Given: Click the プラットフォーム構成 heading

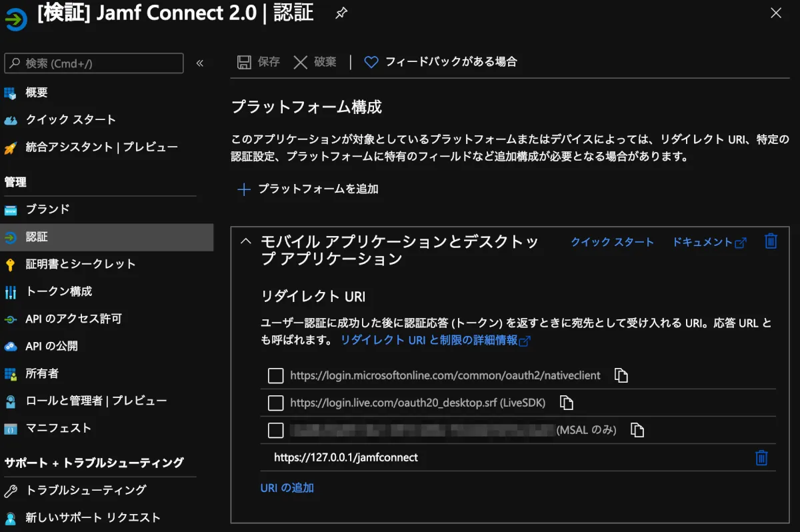Looking at the screenshot, I should click(x=306, y=107).
